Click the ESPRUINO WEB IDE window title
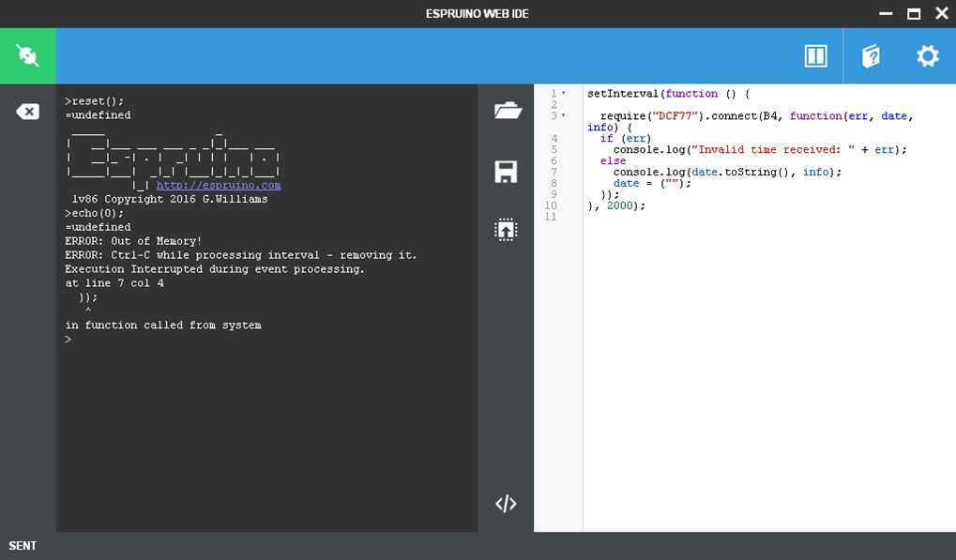The width and height of the screenshot is (956, 560). pyautogui.click(x=478, y=13)
